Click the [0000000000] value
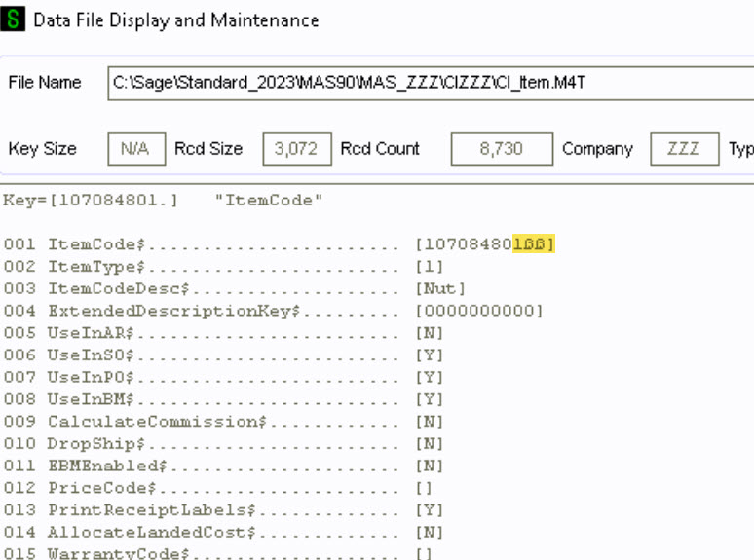Image resolution: width=754 pixels, height=560 pixels. (479, 311)
